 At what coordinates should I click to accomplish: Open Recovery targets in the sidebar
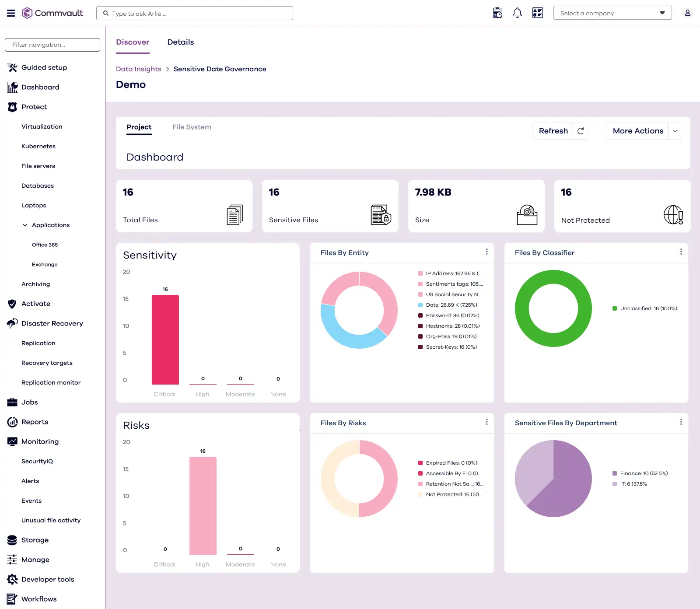click(x=47, y=363)
